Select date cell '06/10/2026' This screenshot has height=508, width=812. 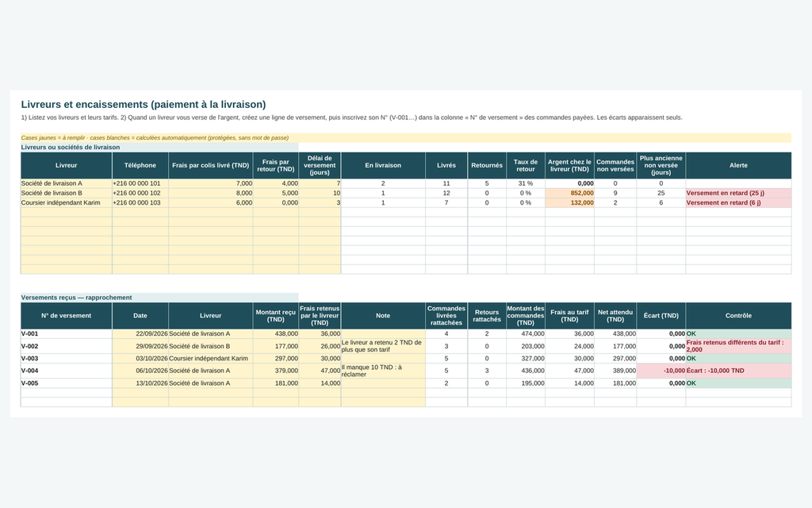coord(140,371)
